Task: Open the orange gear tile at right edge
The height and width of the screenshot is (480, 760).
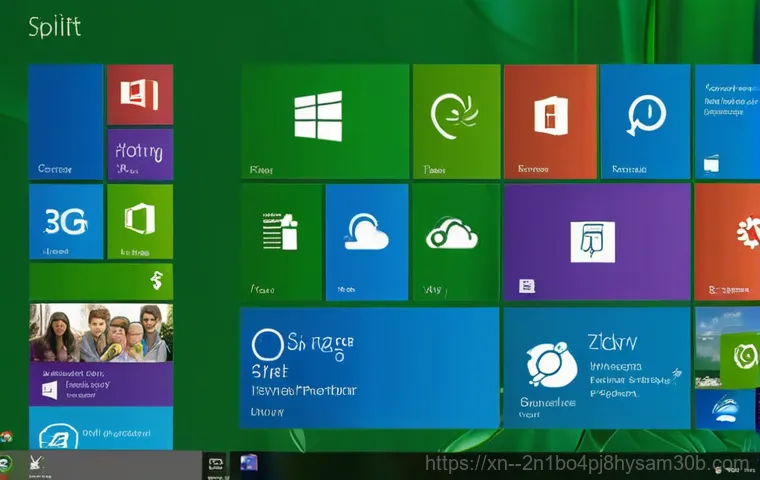Action: click(x=727, y=242)
